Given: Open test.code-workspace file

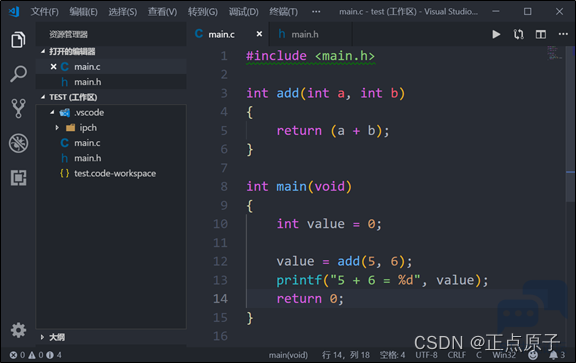Looking at the screenshot, I should click(111, 173).
